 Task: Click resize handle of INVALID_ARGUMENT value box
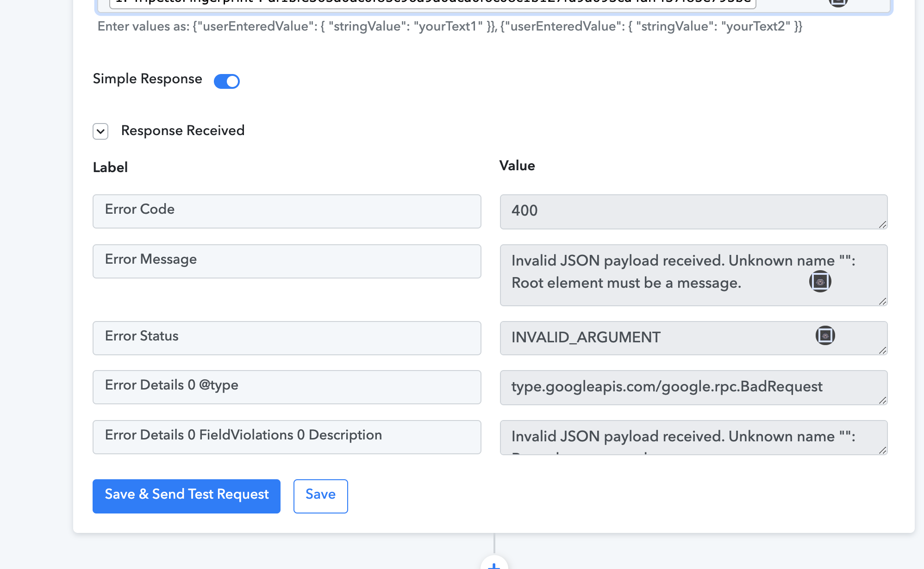coord(882,350)
